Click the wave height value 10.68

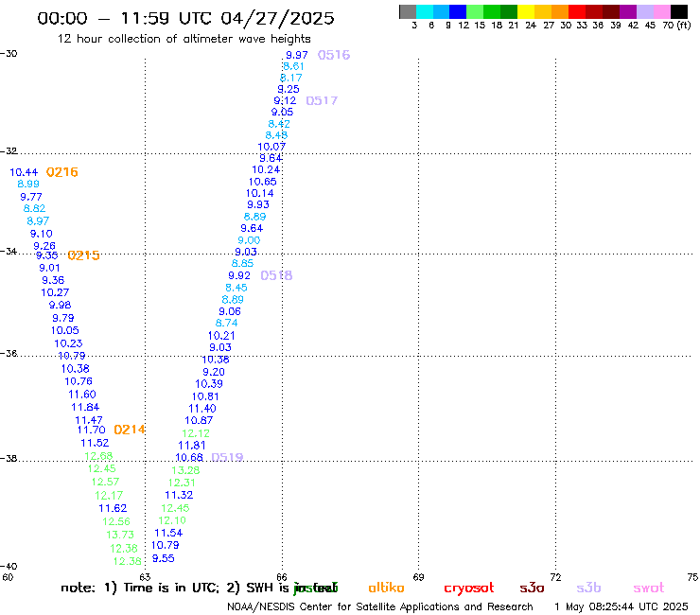(189, 457)
